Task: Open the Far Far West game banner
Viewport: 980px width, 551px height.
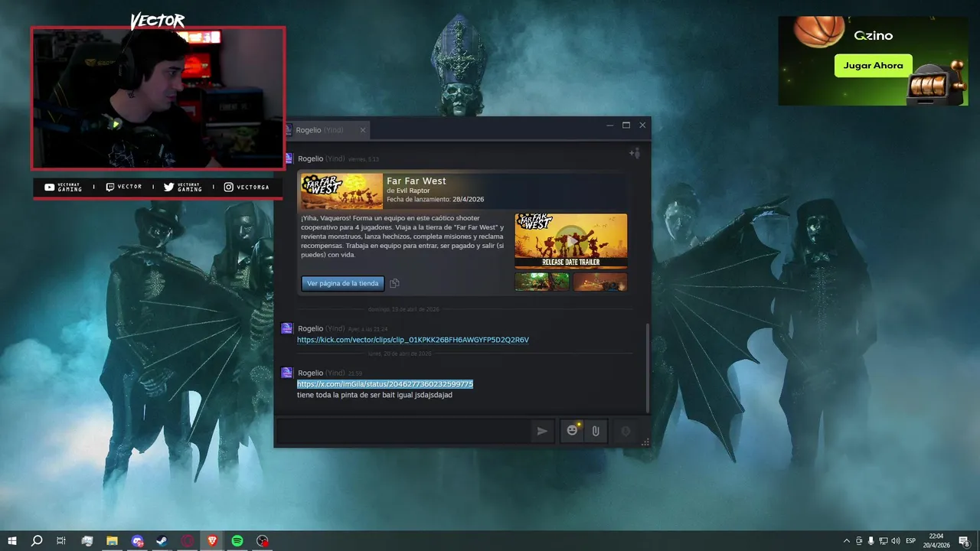Action: [x=341, y=191]
